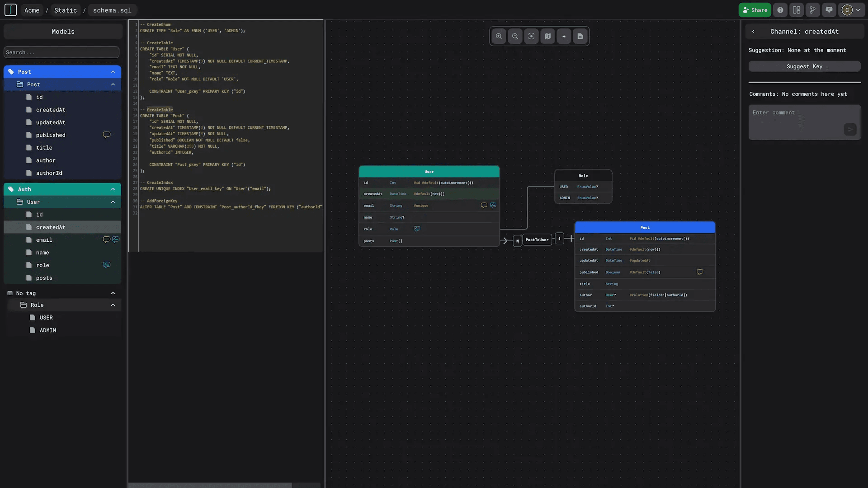The image size is (868, 488).
Task: Open the account dropdown menu
Action: click(852, 9)
